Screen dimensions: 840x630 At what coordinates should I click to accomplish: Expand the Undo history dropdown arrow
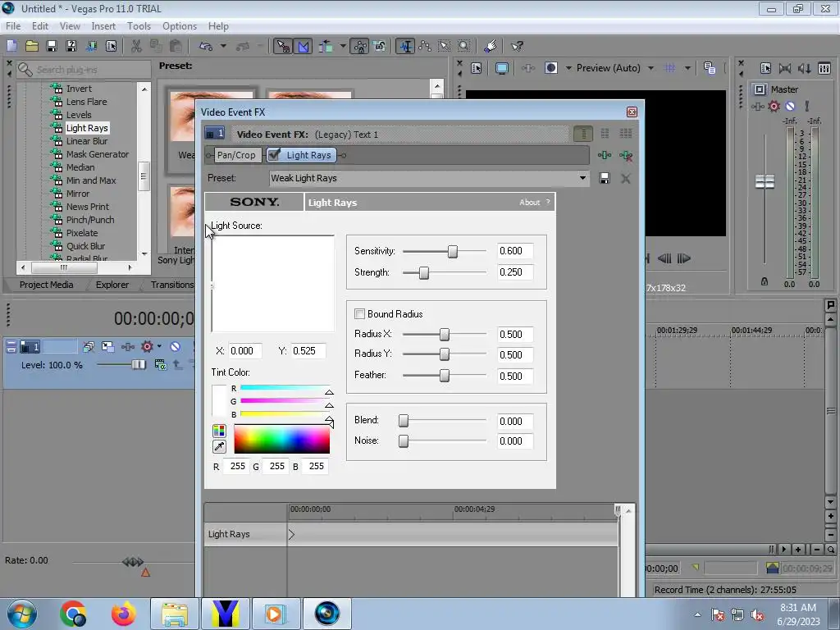(x=223, y=46)
